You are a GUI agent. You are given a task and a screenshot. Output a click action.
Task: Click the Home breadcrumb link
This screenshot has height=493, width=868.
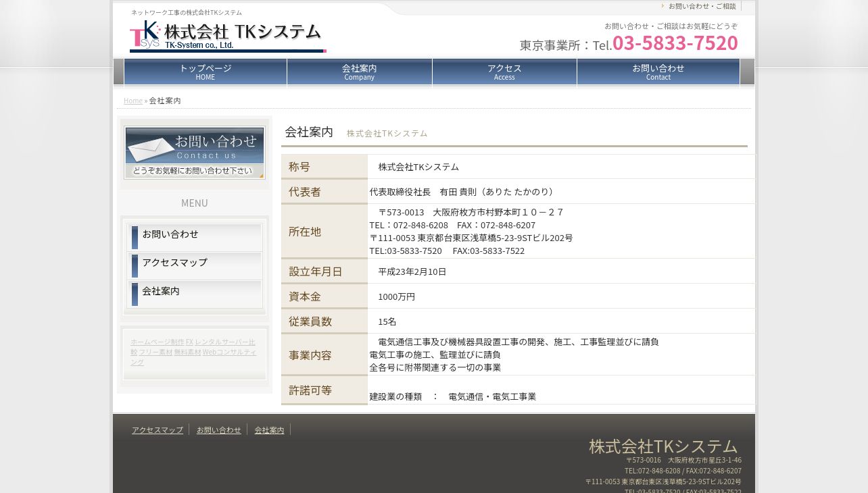tap(133, 101)
